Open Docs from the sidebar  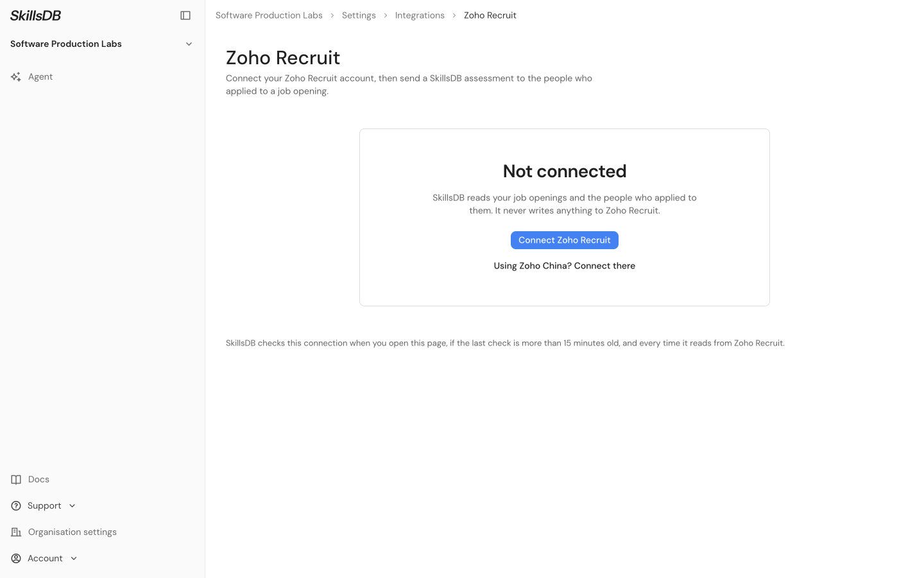pyautogui.click(x=38, y=480)
